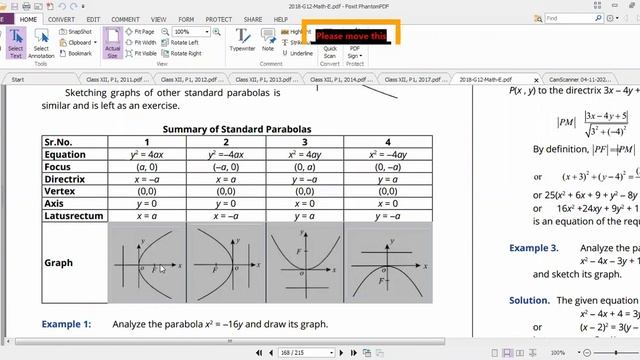Choose Fit Width view
This screenshot has width=640, height=360.
tap(141, 42)
